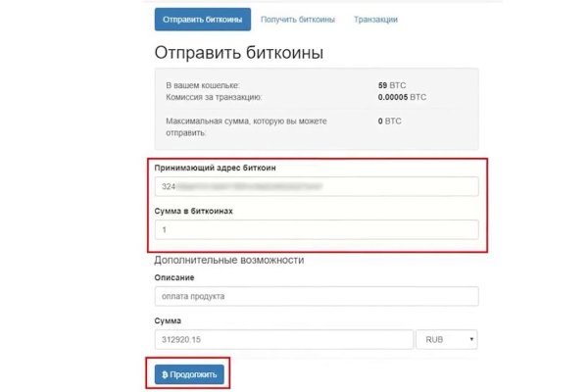Screen dimensions: 588x392
Task: Select the Сумма field showing 312920.15
Action: (x=284, y=340)
